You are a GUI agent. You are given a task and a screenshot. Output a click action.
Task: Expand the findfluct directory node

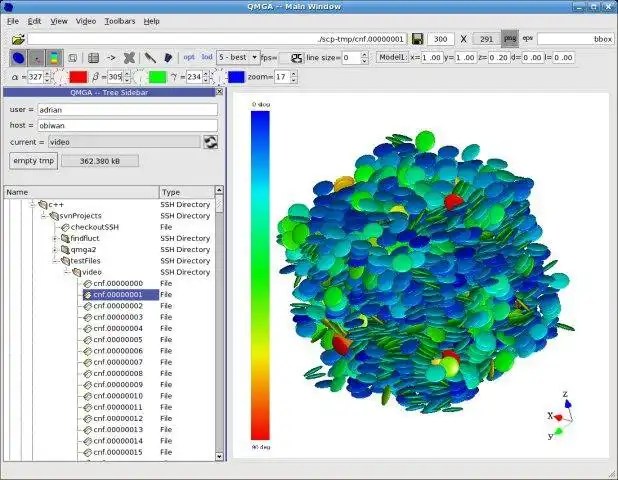(x=55, y=238)
